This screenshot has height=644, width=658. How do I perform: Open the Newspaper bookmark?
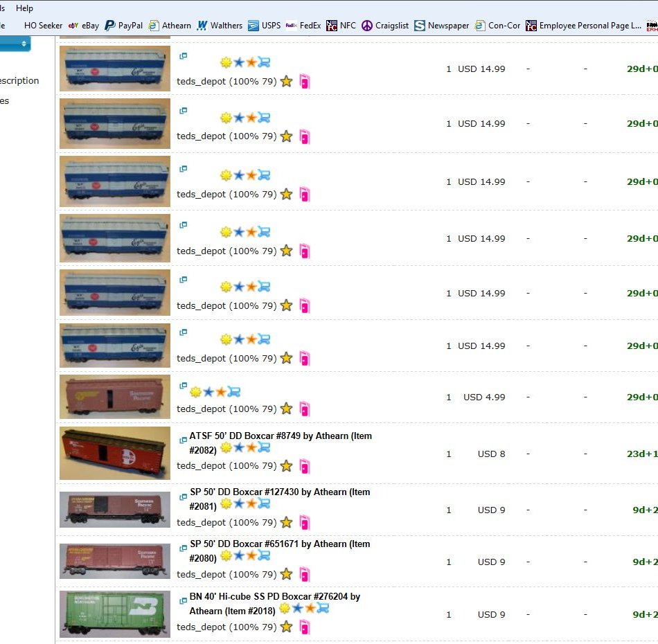pos(441,26)
